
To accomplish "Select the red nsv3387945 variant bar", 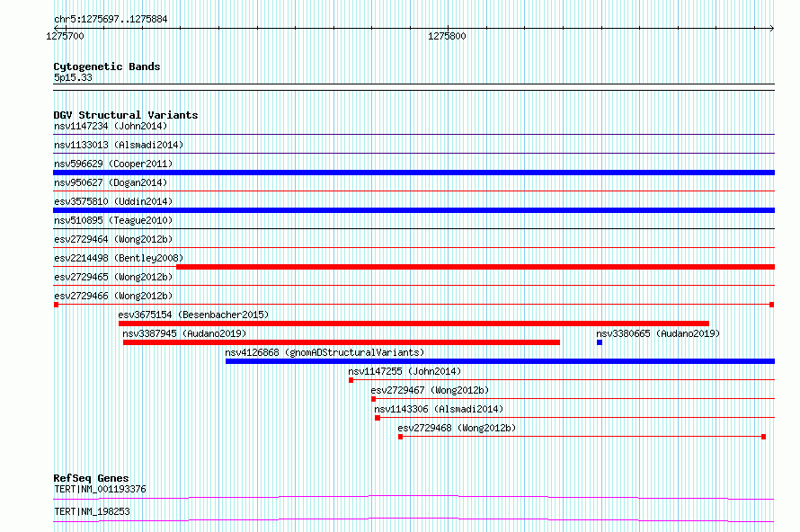I will point(342,342).
